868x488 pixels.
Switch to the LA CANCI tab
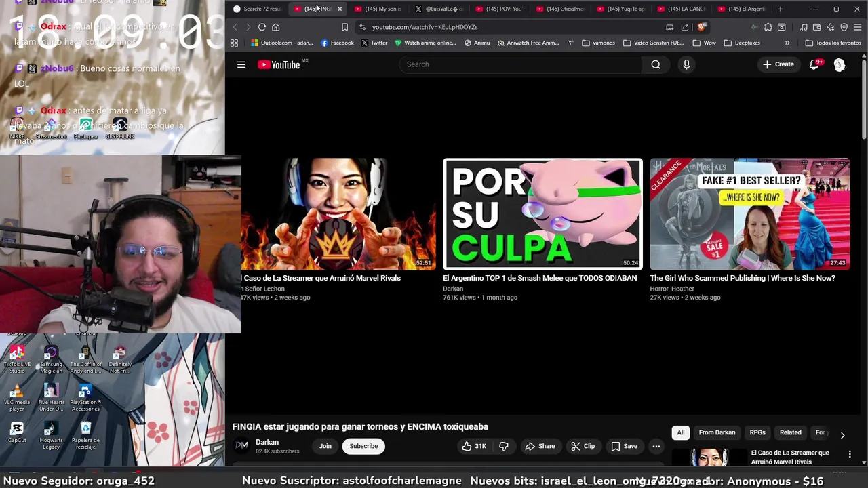(x=682, y=9)
